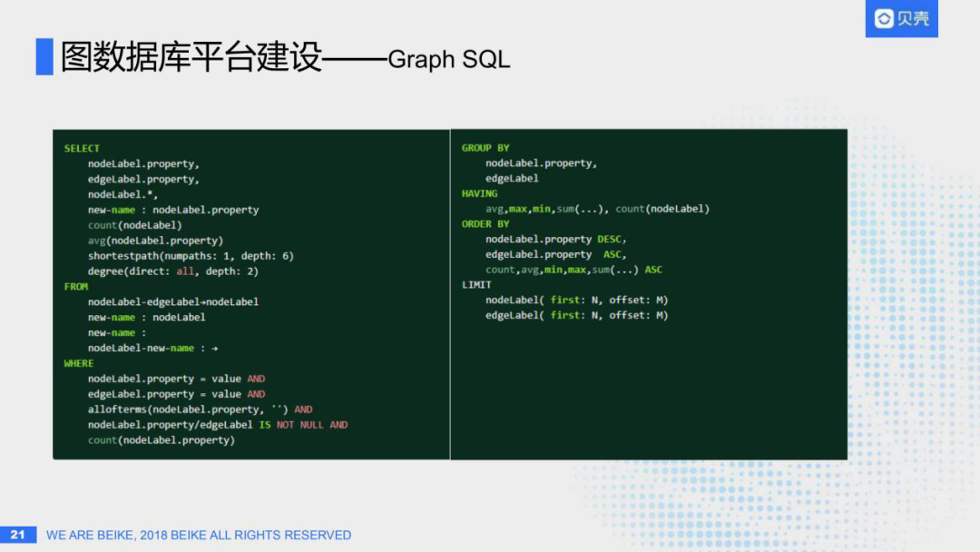Select the 'nodeLabel-new-name : →' line

[x=152, y=349]
